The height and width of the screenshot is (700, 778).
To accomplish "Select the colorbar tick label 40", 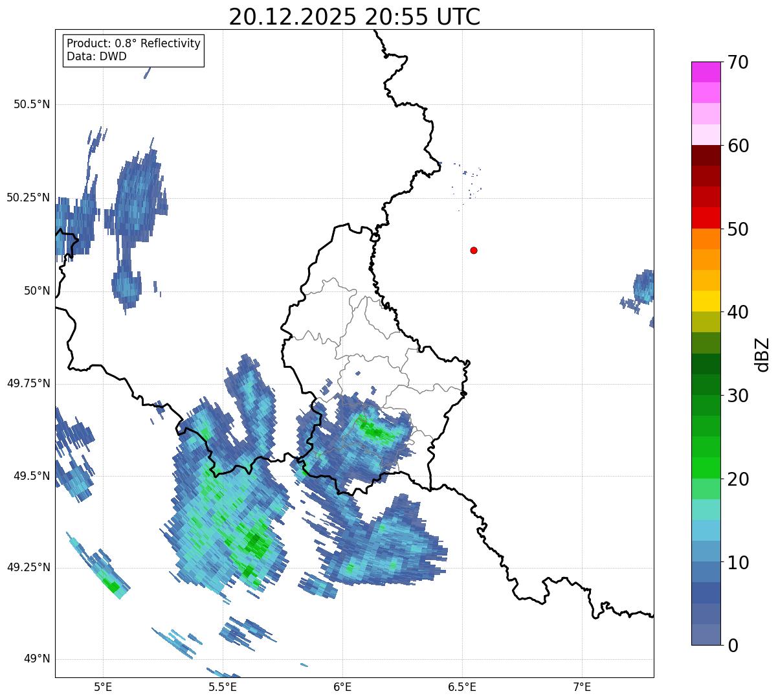I will tap(738, 312).
